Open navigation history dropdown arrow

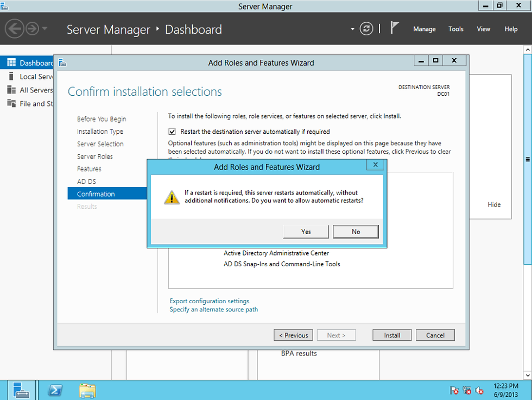[45, 28]
